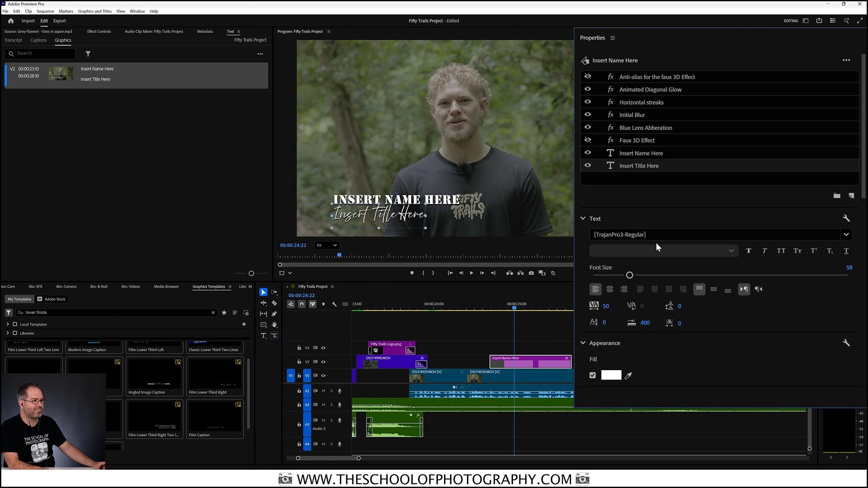Apply faux italic to the text
868x488 pixels.
point(764,251)
